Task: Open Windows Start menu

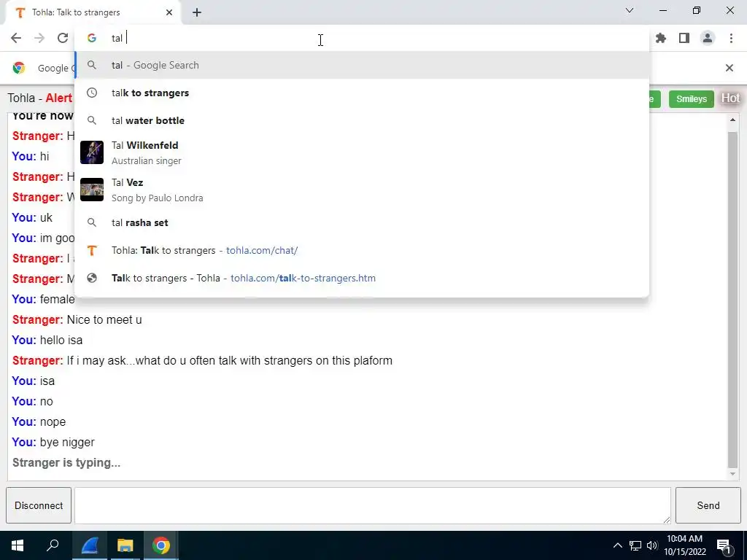Action: (x=18, y=545)
